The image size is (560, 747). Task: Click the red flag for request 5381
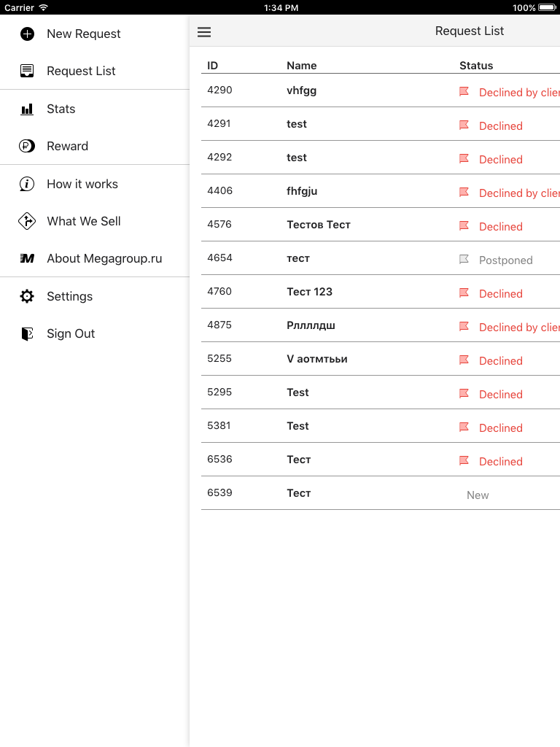tap(464, 427)
